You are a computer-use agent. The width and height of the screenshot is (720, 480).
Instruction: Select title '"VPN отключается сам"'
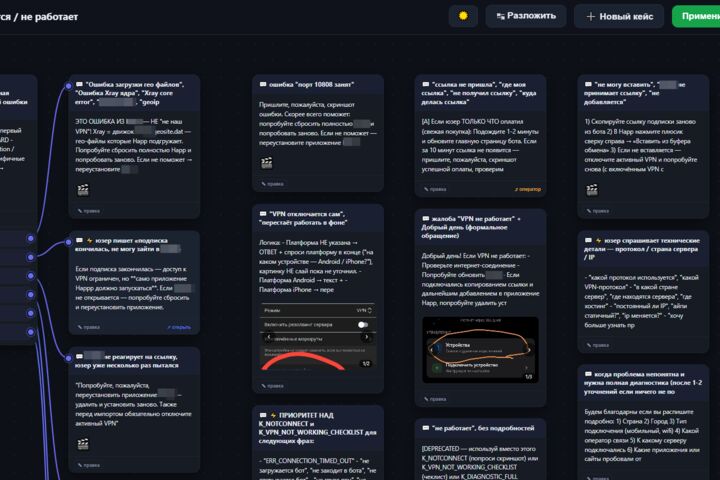click(x=307, y=214)
